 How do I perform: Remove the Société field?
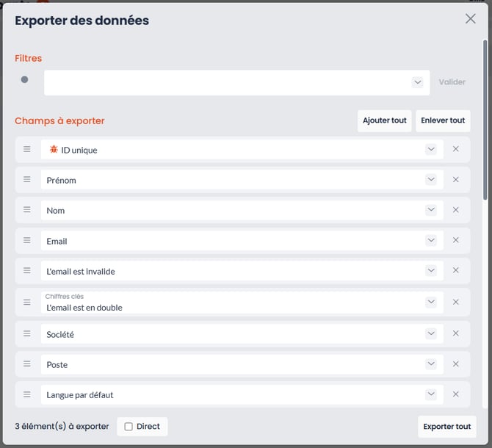pos(456,333)
